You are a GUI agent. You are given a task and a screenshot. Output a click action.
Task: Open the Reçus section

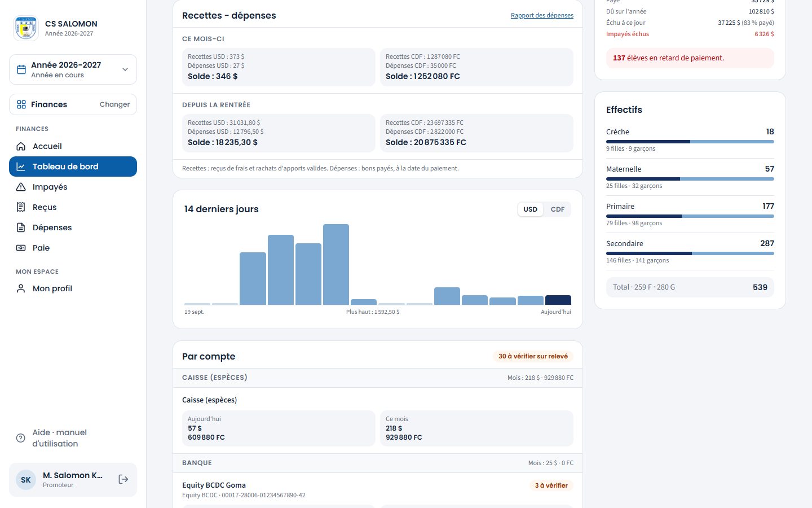click(73, 207)
